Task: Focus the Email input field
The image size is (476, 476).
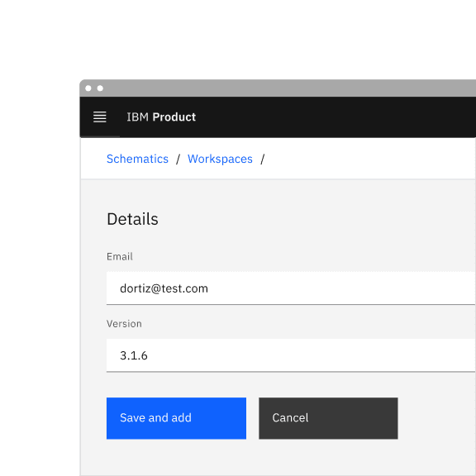Action: pyautogui.click(x=291, y=288)
